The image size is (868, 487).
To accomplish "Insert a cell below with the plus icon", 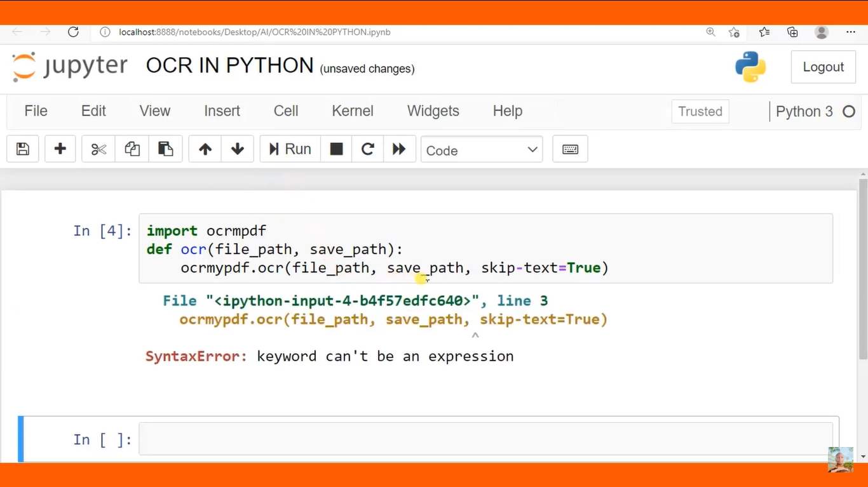I will point(60,149).
